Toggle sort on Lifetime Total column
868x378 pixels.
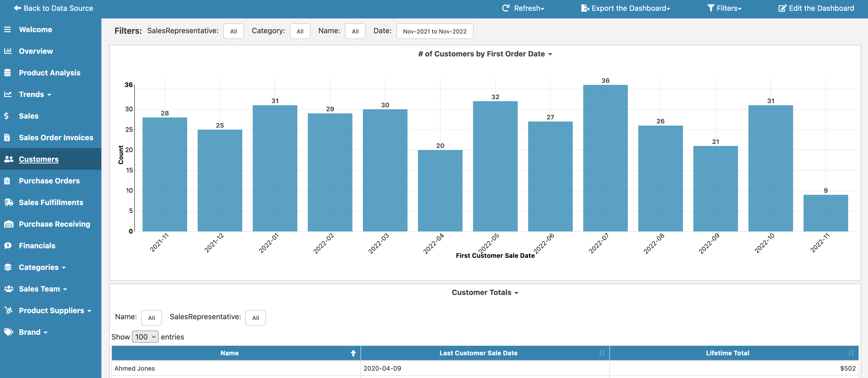[851, 353]
